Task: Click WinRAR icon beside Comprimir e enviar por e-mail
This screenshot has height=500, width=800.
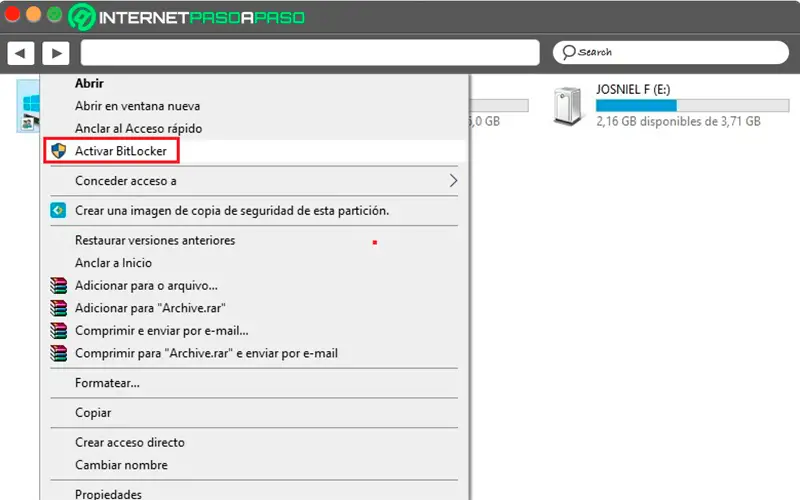Action: [x=59, y=330]
